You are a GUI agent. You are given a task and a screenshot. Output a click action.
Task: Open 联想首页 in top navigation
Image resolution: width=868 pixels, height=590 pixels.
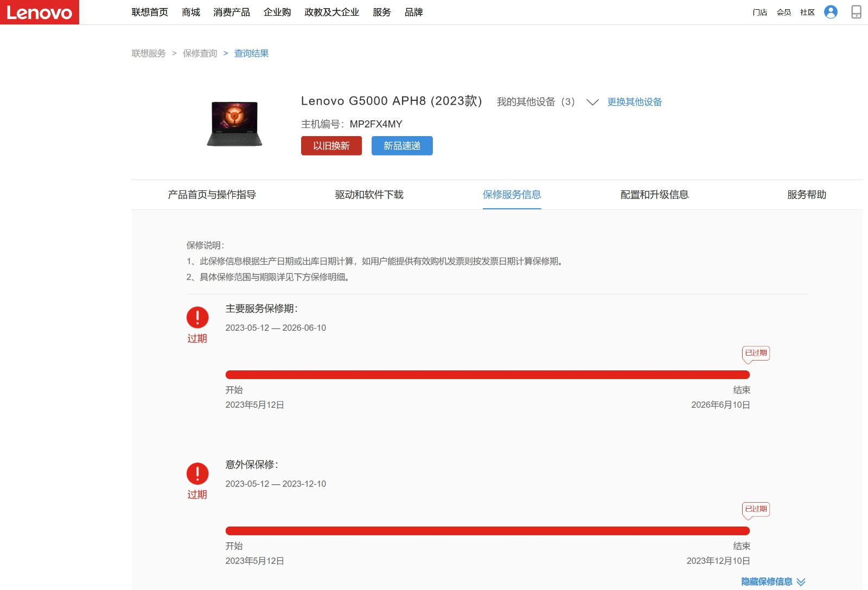(150, 12)
